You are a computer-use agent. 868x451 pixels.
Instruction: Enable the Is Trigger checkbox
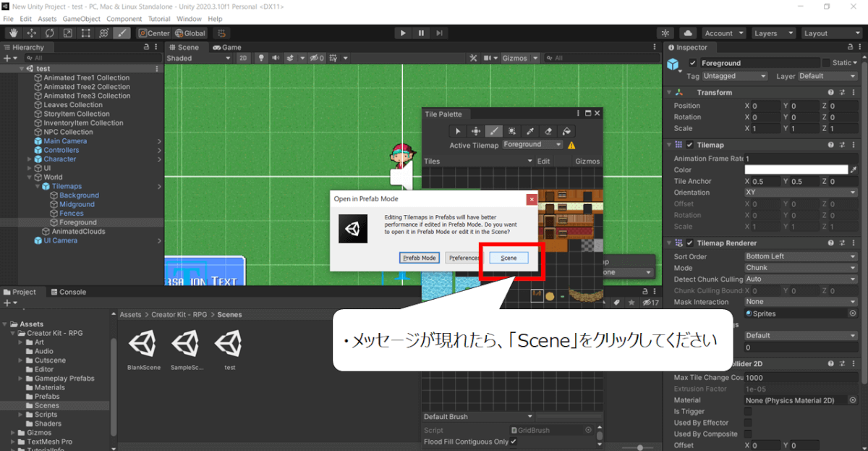[x=748, y=412]
